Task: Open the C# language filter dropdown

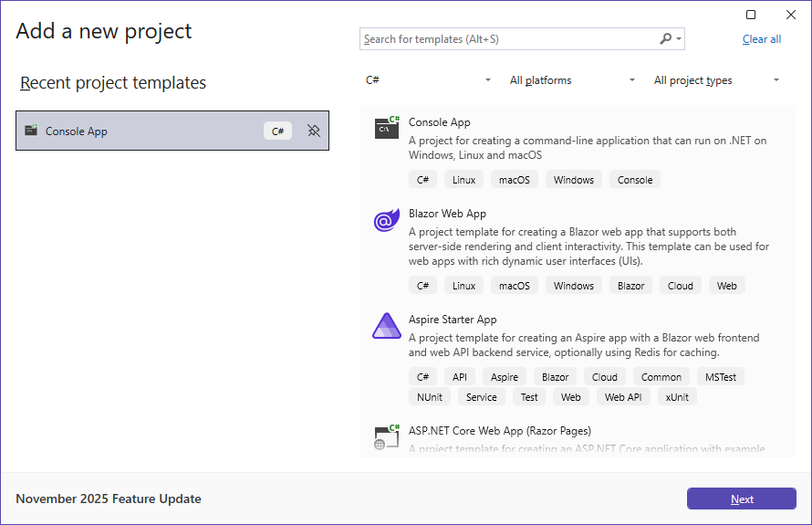Action: pos(428,79)
